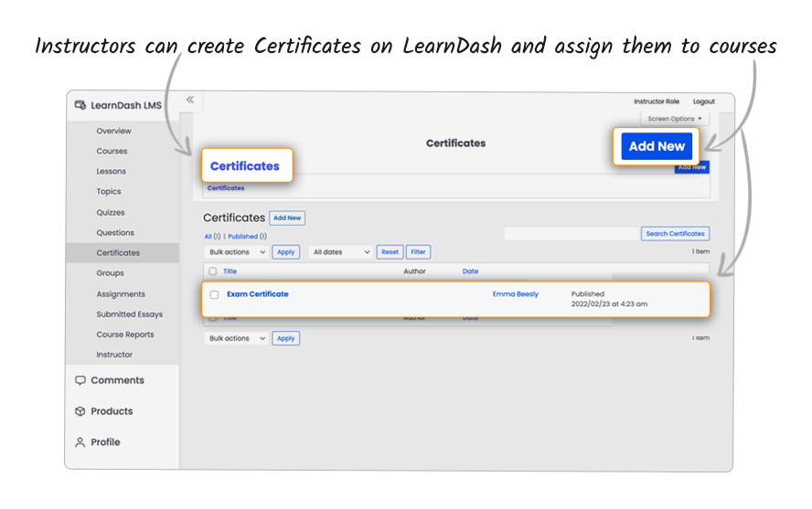Click the Logout link
Screen dimensions: 812x509
pyautogui.click(x=704, y=101)
